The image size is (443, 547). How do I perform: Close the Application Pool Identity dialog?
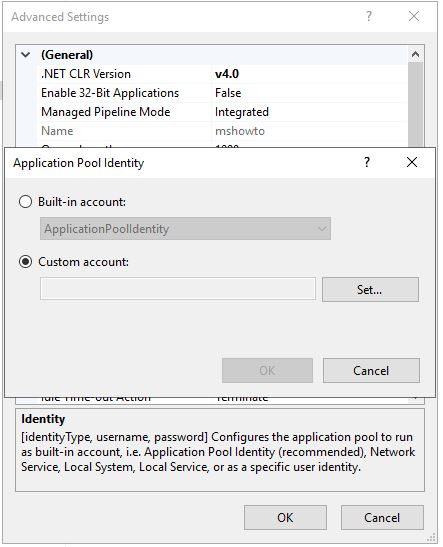tap(412, 162)
